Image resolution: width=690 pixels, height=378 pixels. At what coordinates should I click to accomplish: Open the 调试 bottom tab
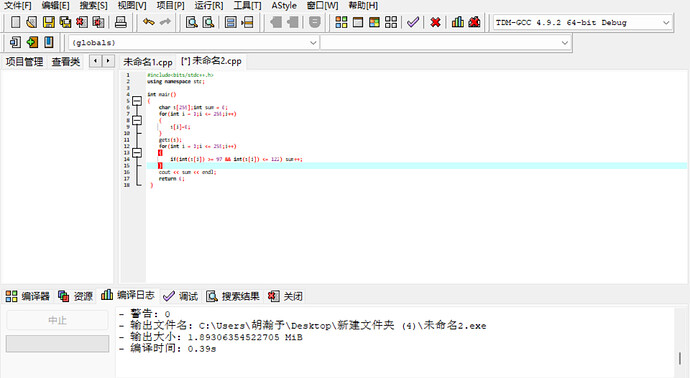pos(180,296)
